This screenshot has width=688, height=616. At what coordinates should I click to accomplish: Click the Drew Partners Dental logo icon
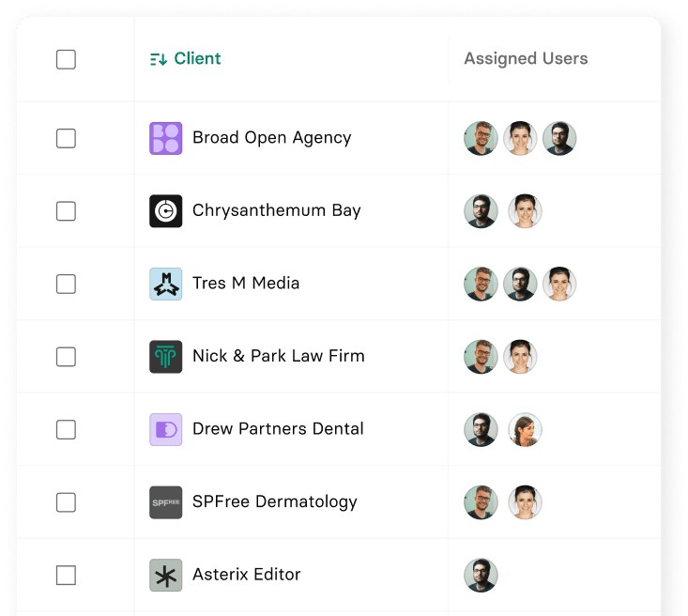[166, 429]
